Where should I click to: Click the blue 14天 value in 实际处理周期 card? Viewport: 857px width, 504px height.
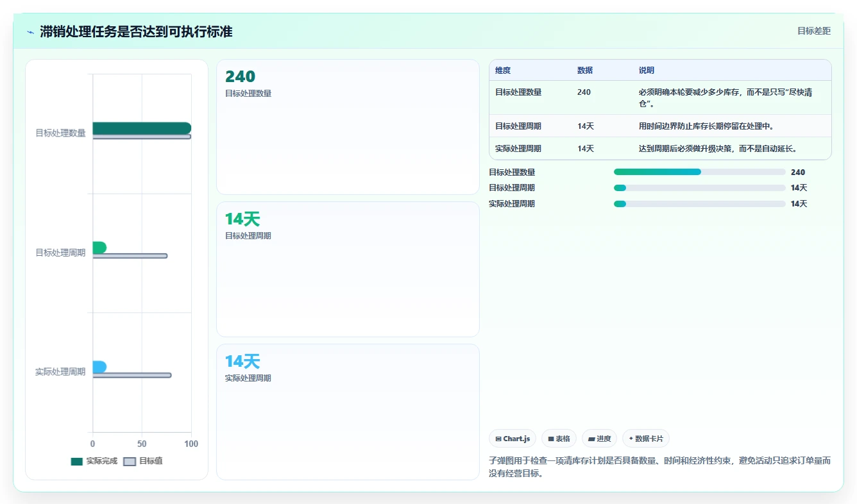click(x=242, y=361)
